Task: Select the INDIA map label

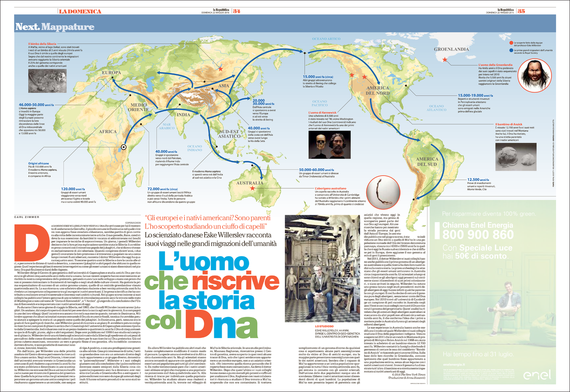Action: tap(183, 115)
